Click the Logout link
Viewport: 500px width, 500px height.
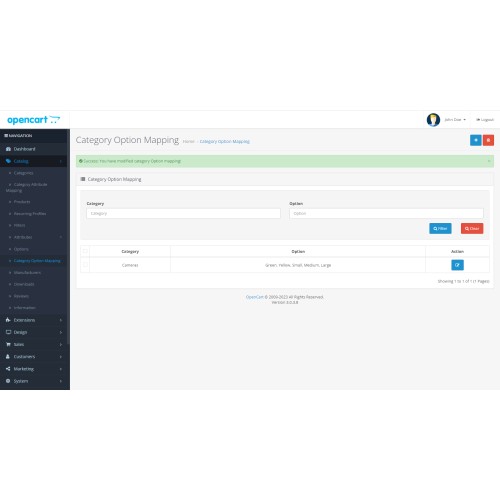coord(485,120)
